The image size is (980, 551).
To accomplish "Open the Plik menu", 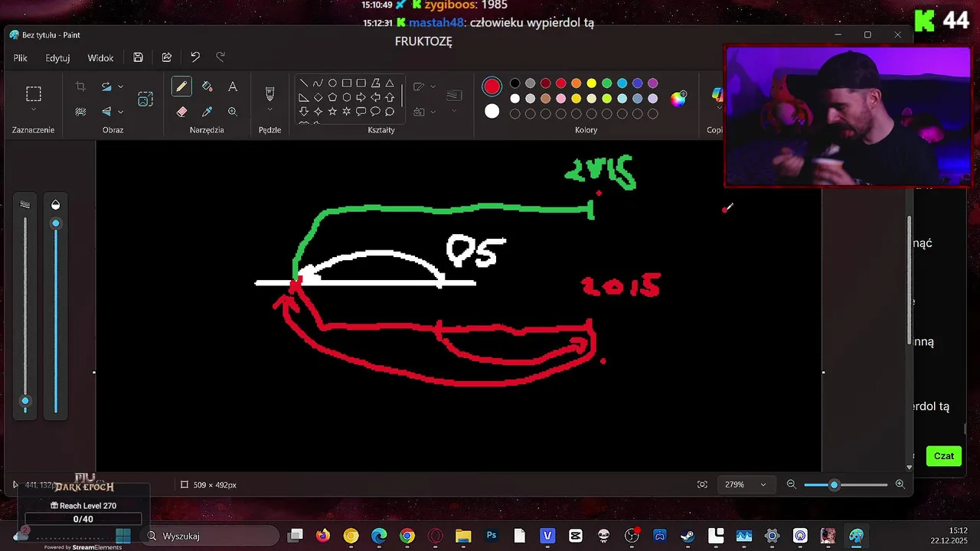I will click(21, 57).
